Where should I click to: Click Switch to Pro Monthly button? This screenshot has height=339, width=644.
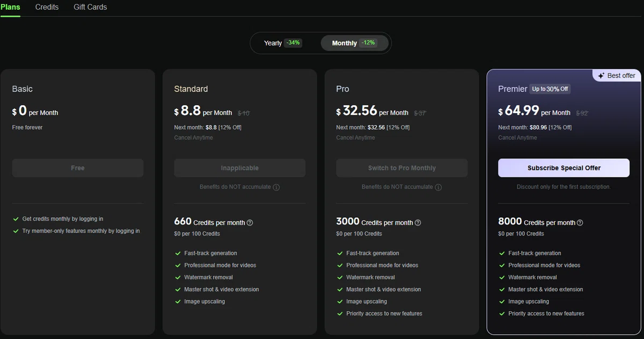[402, 168]
